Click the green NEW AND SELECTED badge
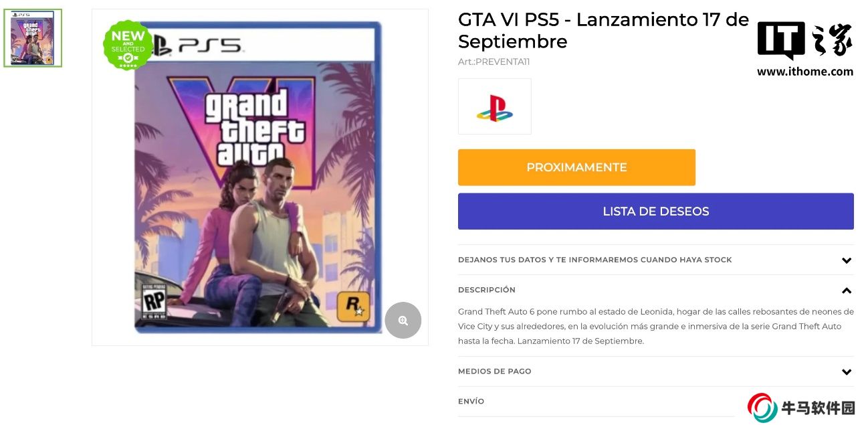This screenshot has width=868, height=425. tap(128, 45)
